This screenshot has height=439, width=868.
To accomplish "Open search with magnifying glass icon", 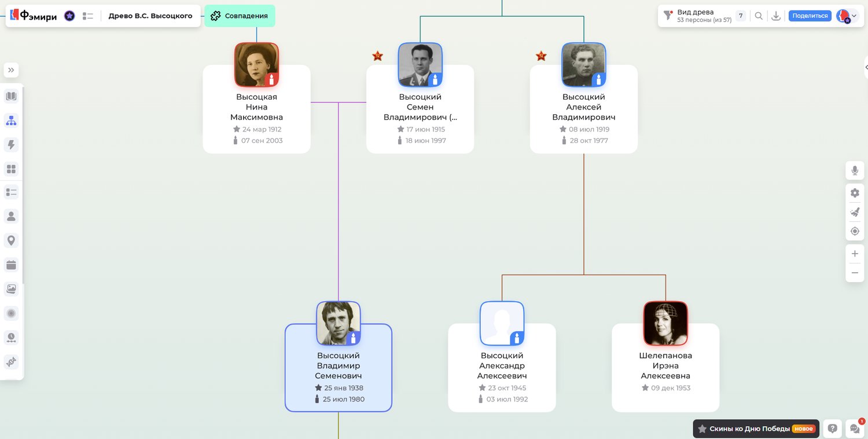I will 759,16.
